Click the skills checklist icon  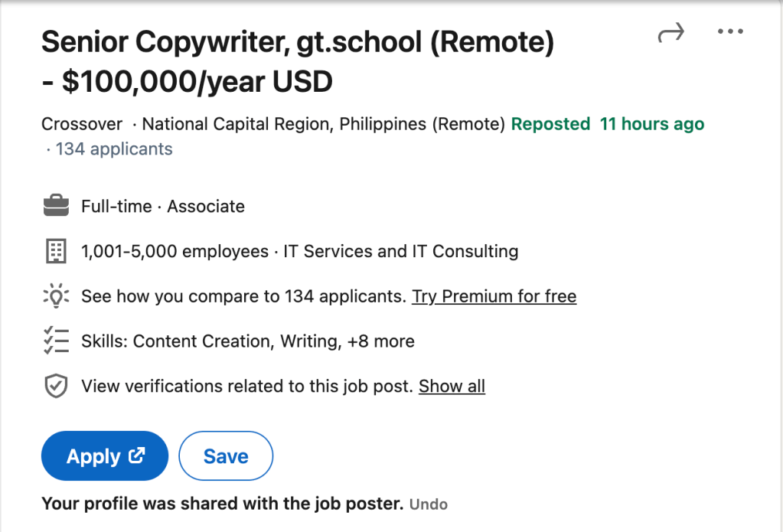pos(56,341)
